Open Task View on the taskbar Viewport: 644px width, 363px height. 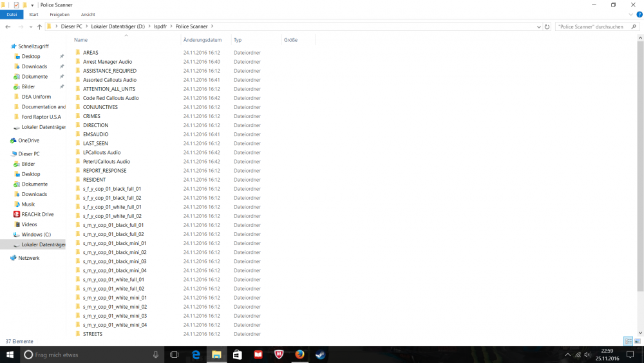pos(174,355)
